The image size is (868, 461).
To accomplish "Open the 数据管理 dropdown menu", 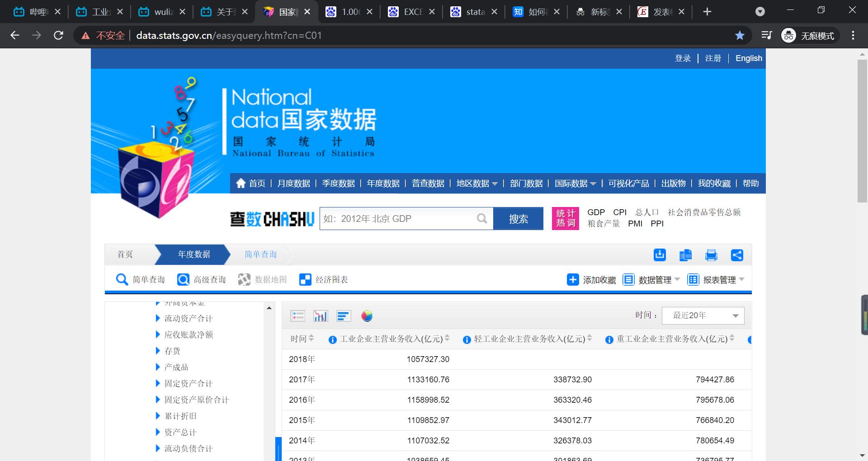I will coord(651,280).
